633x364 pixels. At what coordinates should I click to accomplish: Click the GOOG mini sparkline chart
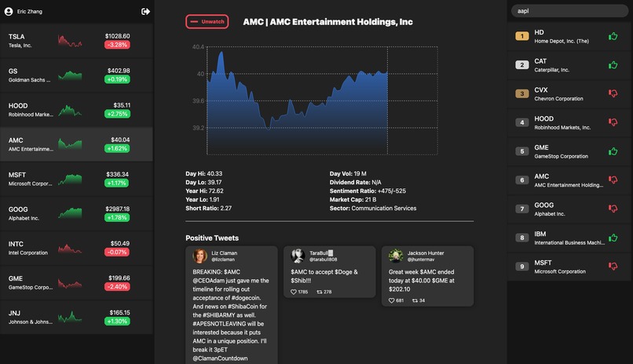click(70, 213)
